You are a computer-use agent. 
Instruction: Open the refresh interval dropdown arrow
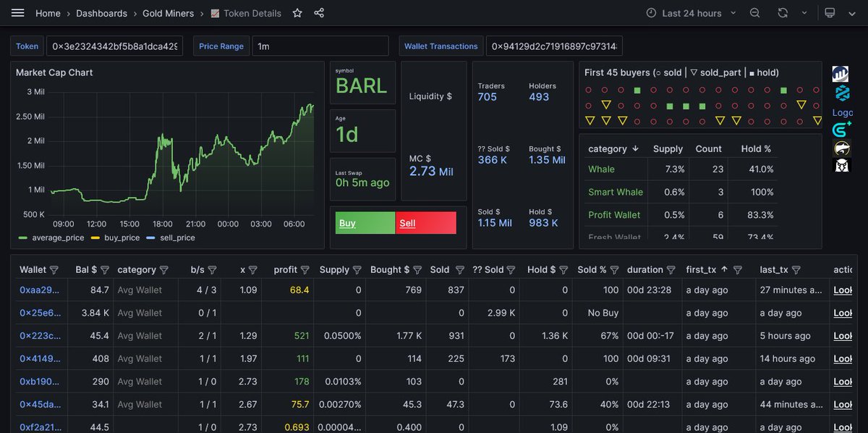tap(804, 13)
